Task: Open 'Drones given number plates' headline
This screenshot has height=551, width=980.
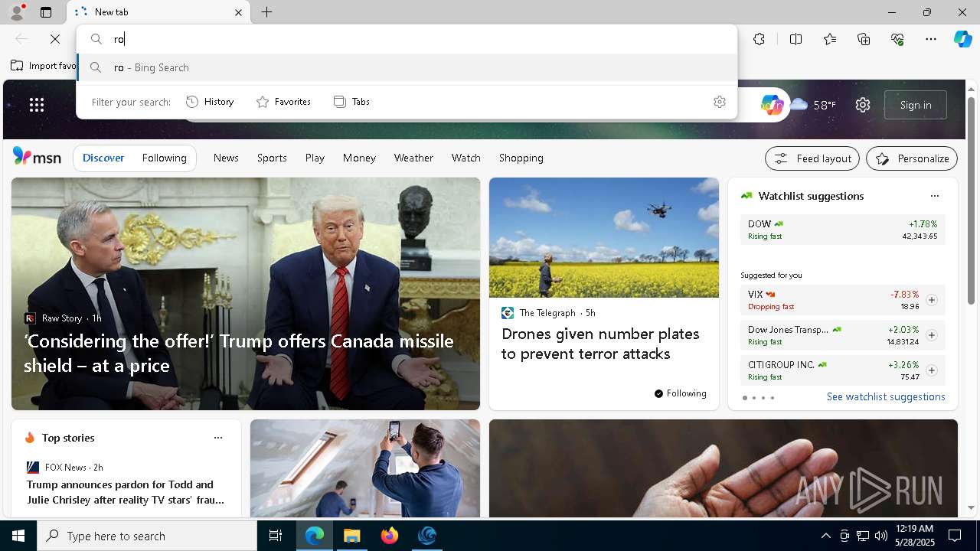Action: (600, 344)
